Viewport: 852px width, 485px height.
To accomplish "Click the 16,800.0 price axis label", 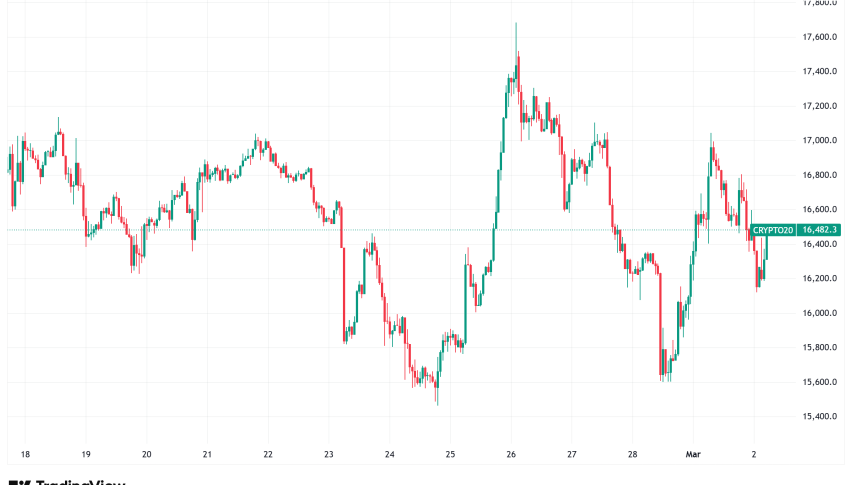I will [819, 175].
